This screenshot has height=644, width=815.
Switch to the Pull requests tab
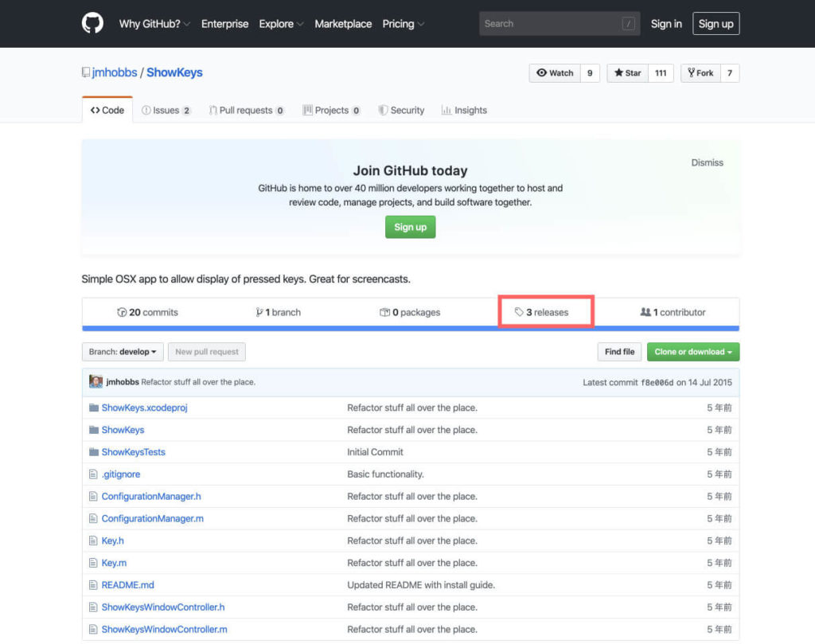(247, 110)
